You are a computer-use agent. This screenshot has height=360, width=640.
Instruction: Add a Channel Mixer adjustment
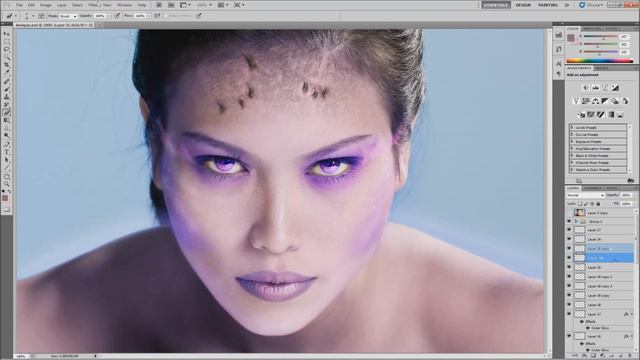pos(625,101)
